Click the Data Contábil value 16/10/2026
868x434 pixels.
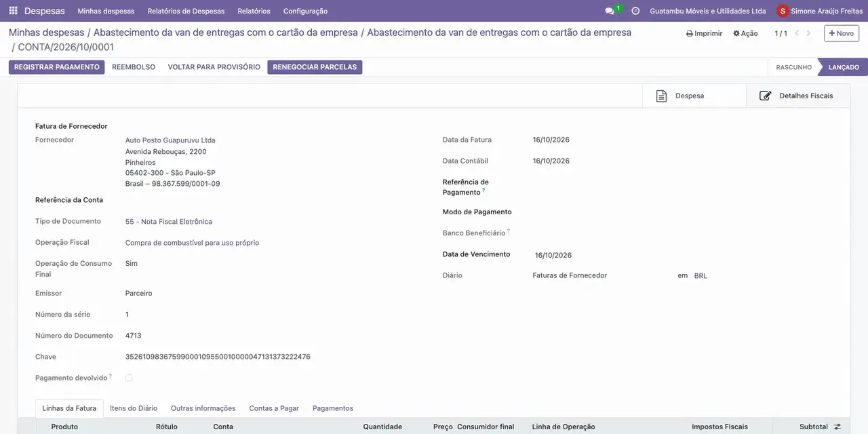click(551, 161)
